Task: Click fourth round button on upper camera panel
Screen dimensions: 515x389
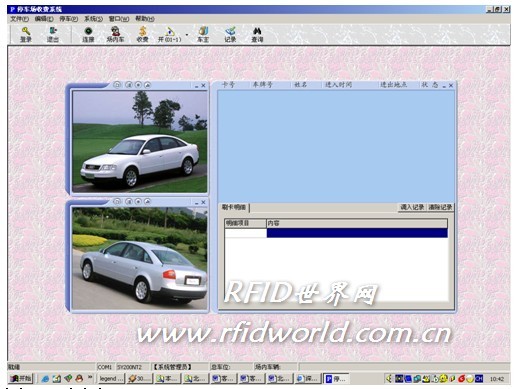Action: (147, 85)
